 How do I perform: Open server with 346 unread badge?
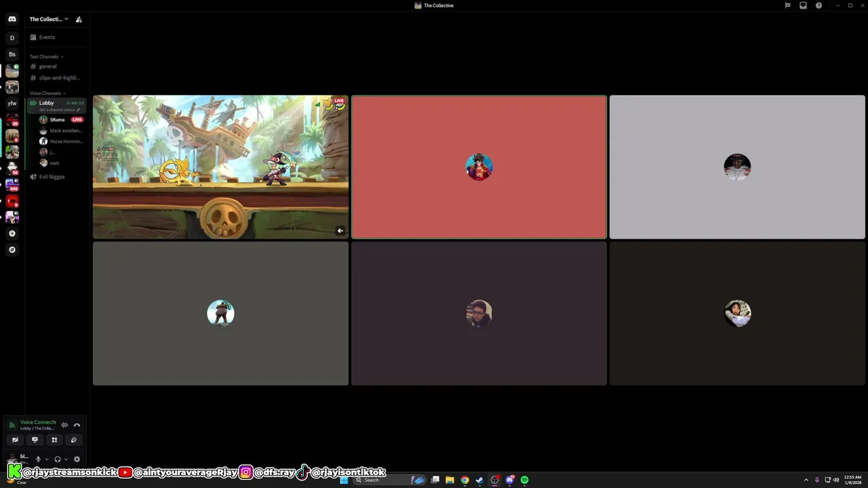click(x=12, y=184)
